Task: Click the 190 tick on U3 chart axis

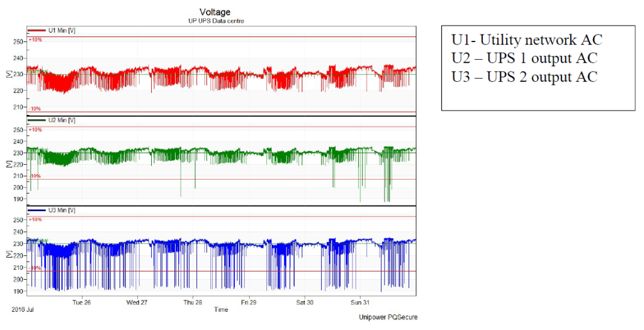Action: (18, 291)
